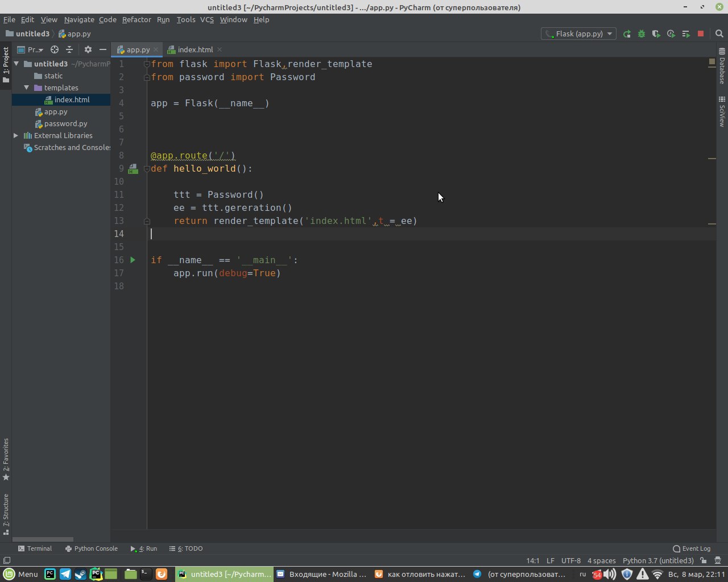The image size is (728, 582).
Task: Toggle the Database side panel
Action: (722, 67)
